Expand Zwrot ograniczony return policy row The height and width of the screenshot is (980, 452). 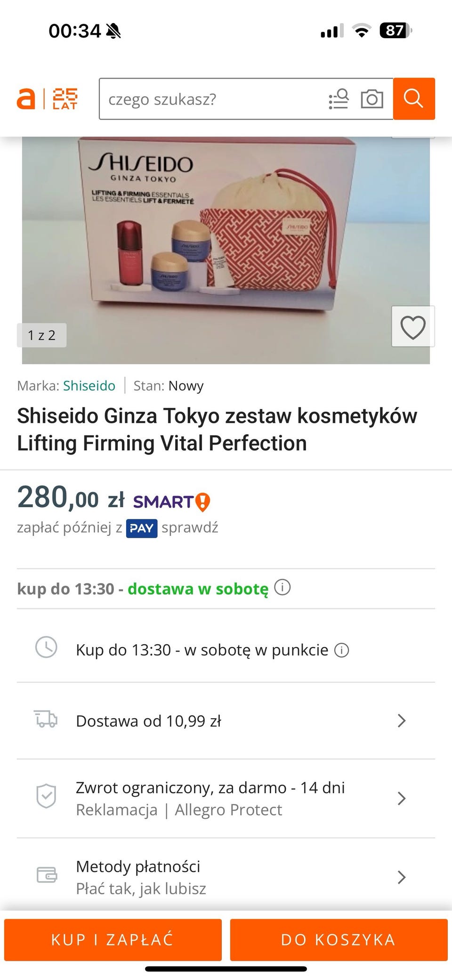[226, 799]
